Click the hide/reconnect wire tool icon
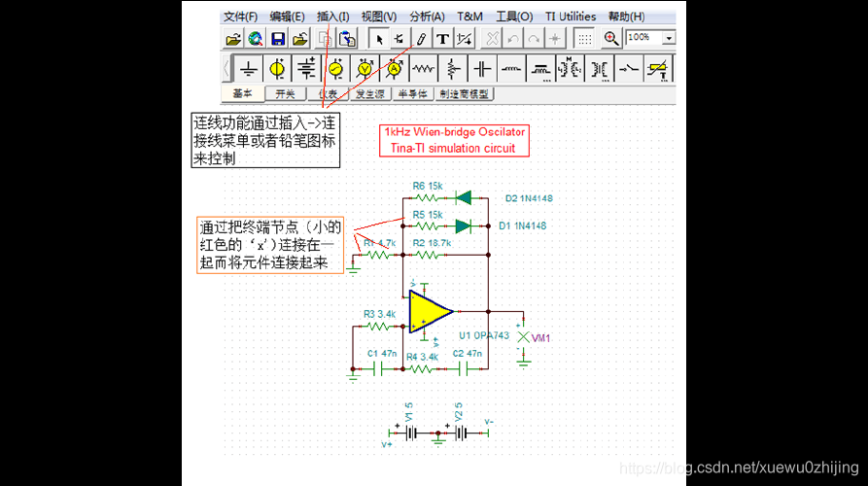This screenshot has width=868, height=486. (465, 39)
